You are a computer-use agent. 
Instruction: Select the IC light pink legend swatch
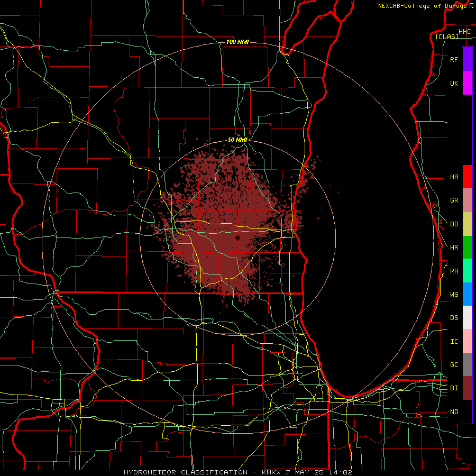467,341
